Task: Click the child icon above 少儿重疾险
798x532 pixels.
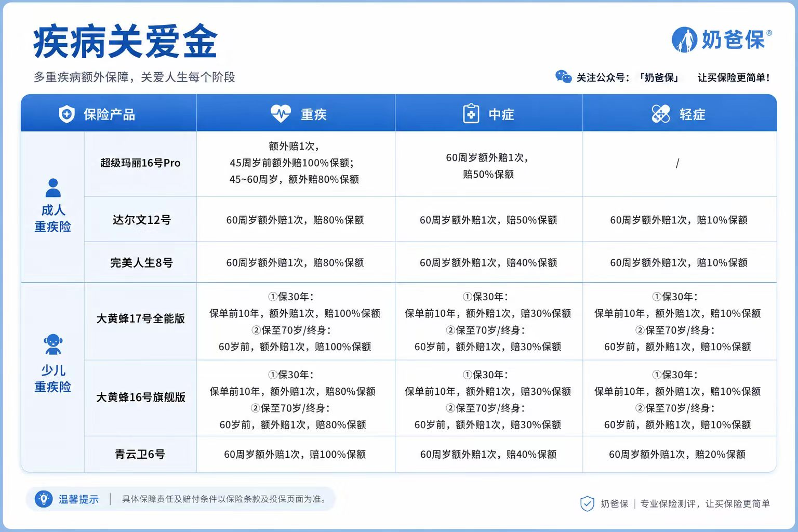Action: coord(52,344)
